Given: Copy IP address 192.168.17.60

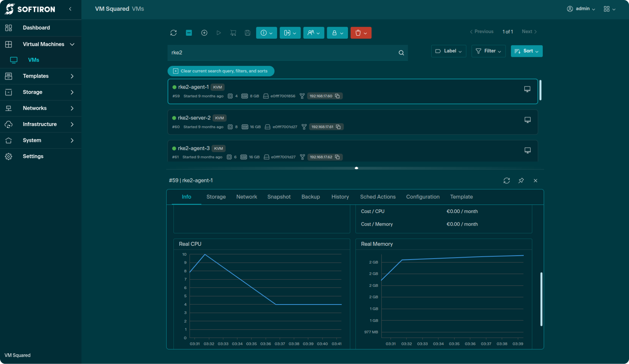Looking at the screenshot, I should [338, 96].
